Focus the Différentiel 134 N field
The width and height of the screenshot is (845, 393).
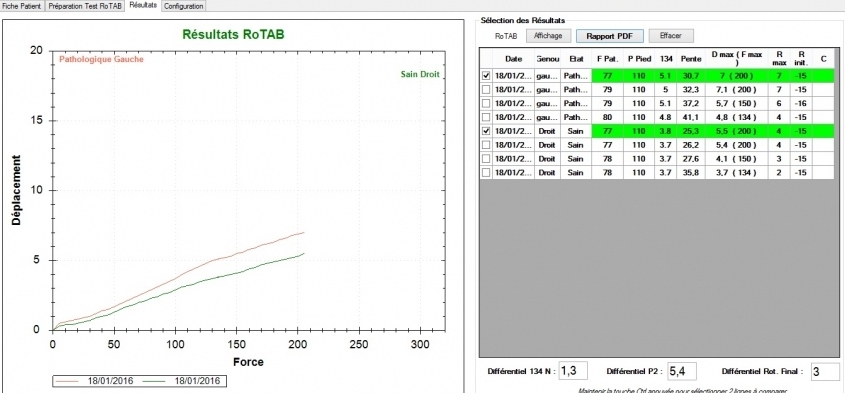point(573,371)
